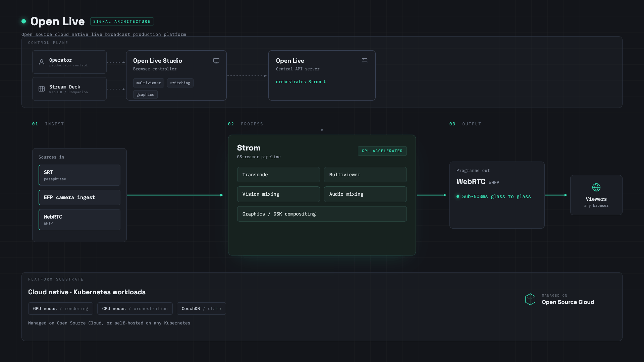Select the WebRTC WHIP source
The image size is (644, 362).
tap(79, 220)
